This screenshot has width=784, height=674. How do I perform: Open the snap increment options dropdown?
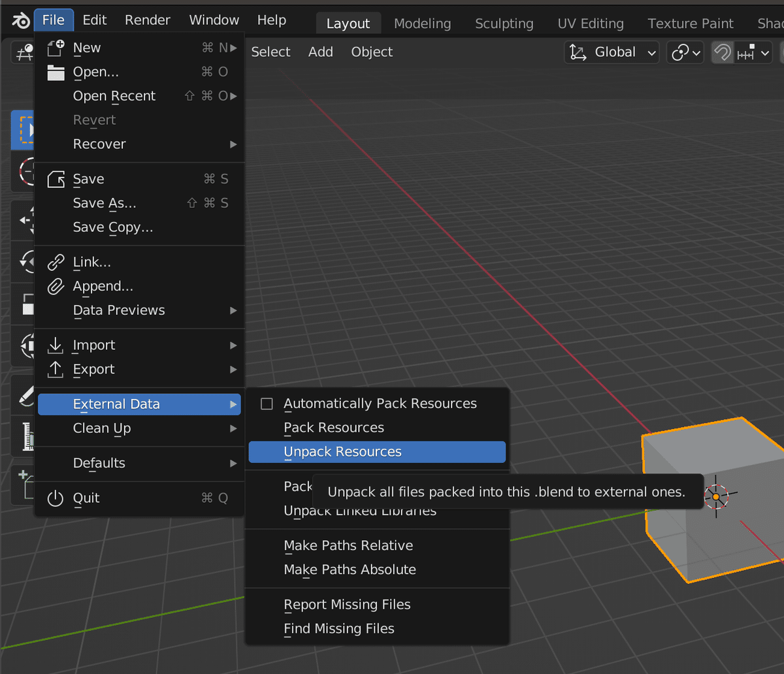753,52
